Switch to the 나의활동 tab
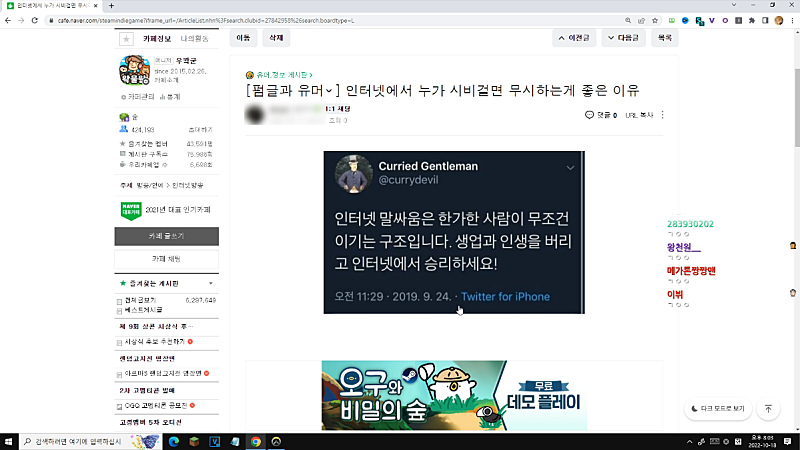 (x=194, y=39)
